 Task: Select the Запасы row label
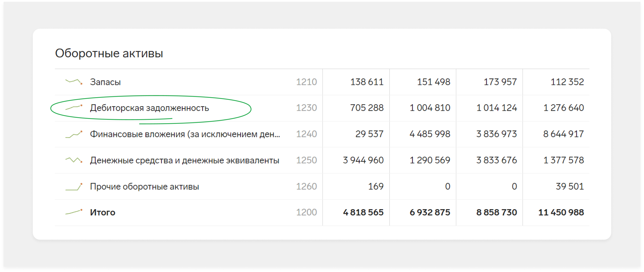point(105,82)
